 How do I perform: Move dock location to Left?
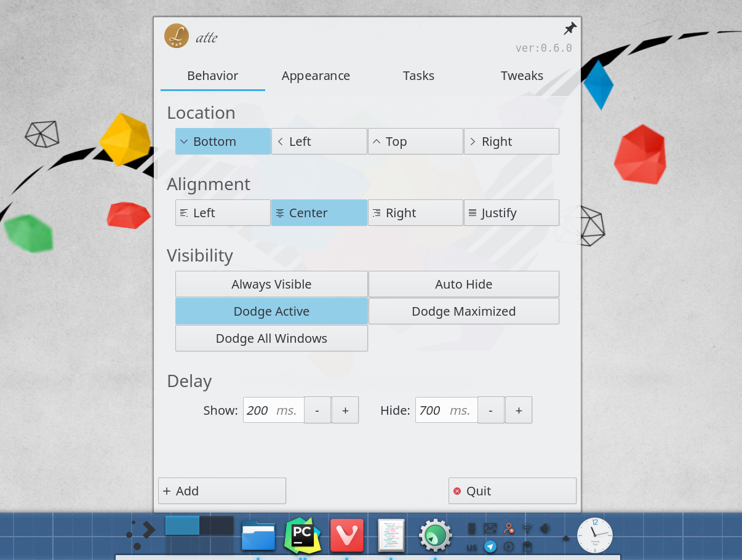[x=319, y=142]
